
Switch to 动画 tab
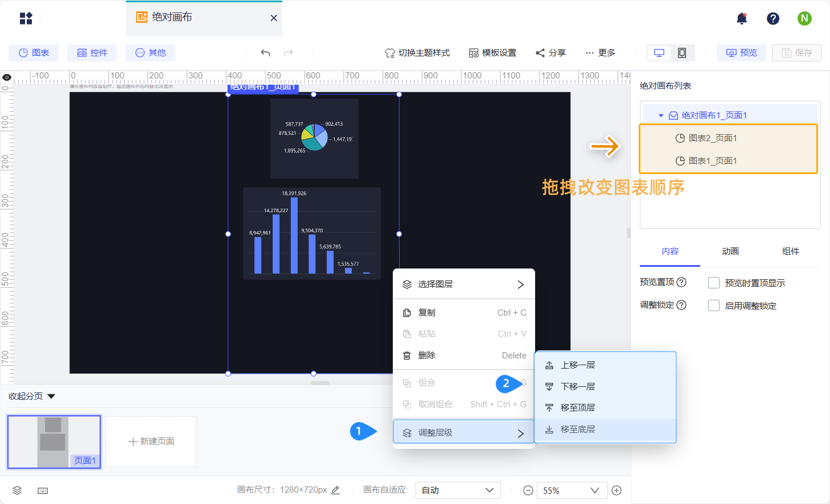(730, 251)
